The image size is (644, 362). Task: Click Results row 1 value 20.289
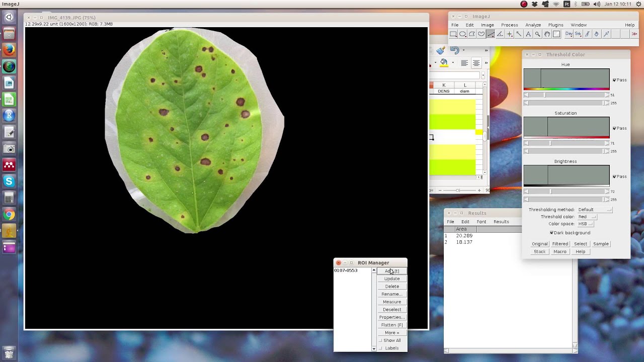click(x=464, y=236)
